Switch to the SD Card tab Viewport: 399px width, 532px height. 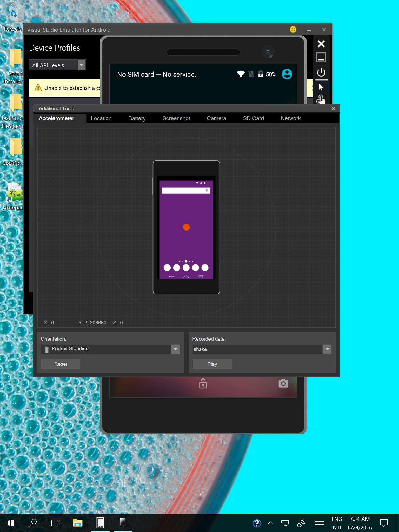pos(253,118)
